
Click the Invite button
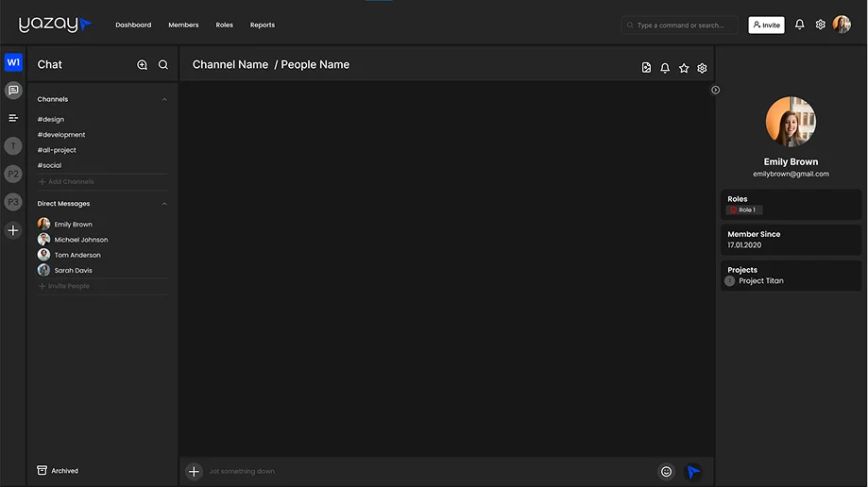click(x=766, y=25)
